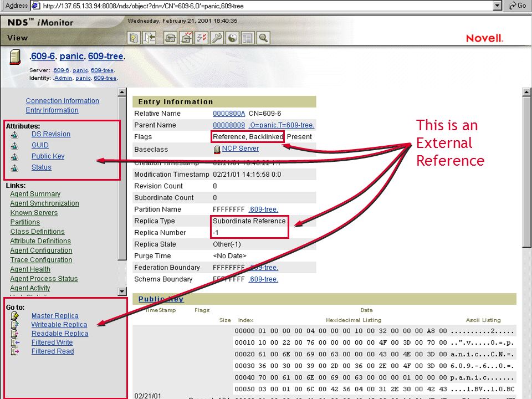Image resolution: width=532 pixels, height=399 pixels.
Task: Click the IE page icon in Address bar
Action: click(37, 6)
